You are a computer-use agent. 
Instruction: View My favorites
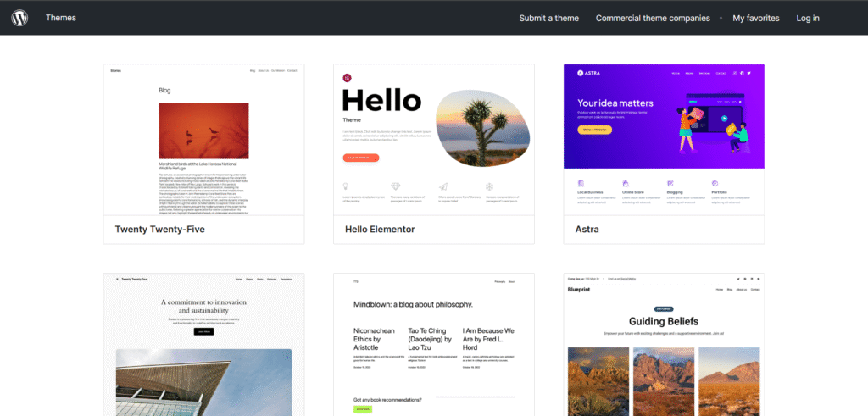click(x=756, y=18)
